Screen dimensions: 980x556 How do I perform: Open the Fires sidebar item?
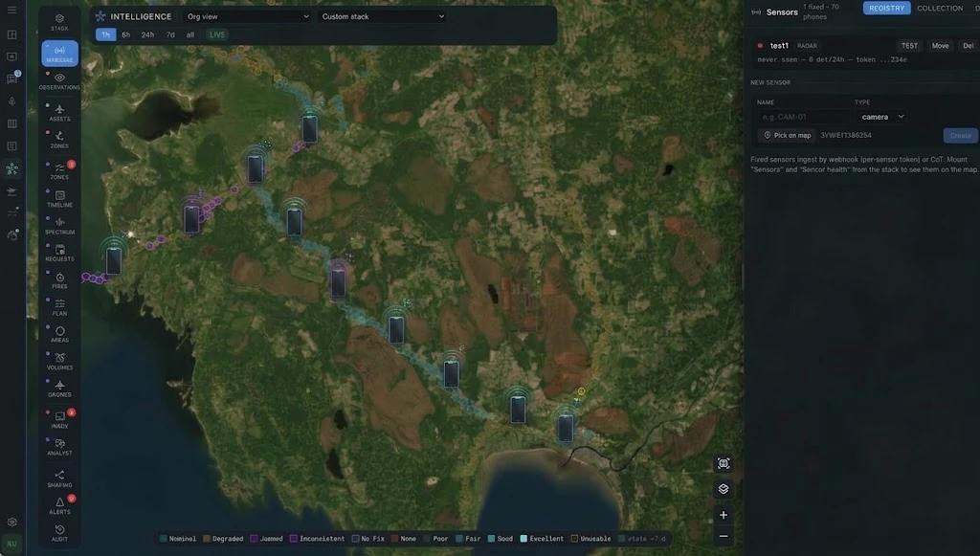59,280
